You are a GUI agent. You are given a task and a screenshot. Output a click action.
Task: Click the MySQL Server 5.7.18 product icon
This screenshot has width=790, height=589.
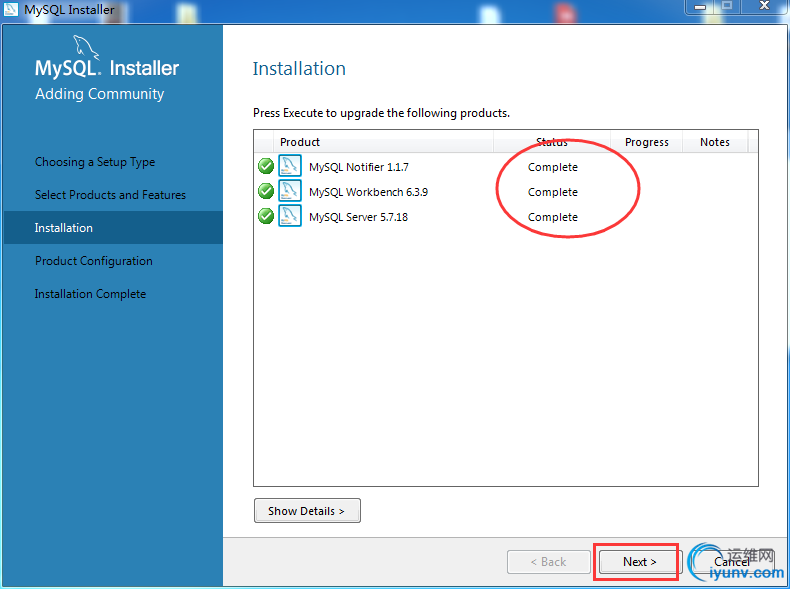click(x=290, y=216)
